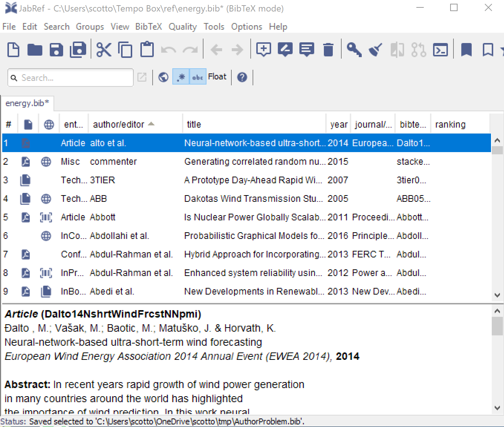
Task: Sort by URL globe column header
Action: pyautogui.click(x=49, y=124)
